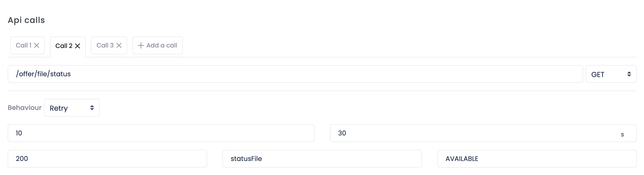Click the plus icon next to Add a call

pos(141,45)
